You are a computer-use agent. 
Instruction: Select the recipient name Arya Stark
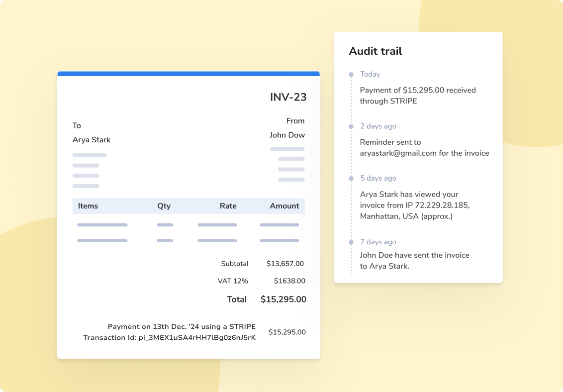coord(92,140)
